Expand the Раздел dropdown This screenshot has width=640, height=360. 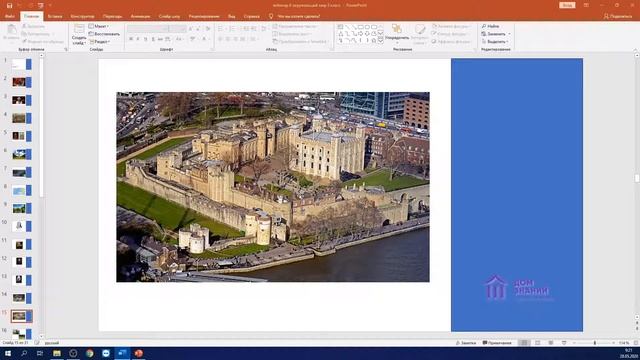point(99,42)
